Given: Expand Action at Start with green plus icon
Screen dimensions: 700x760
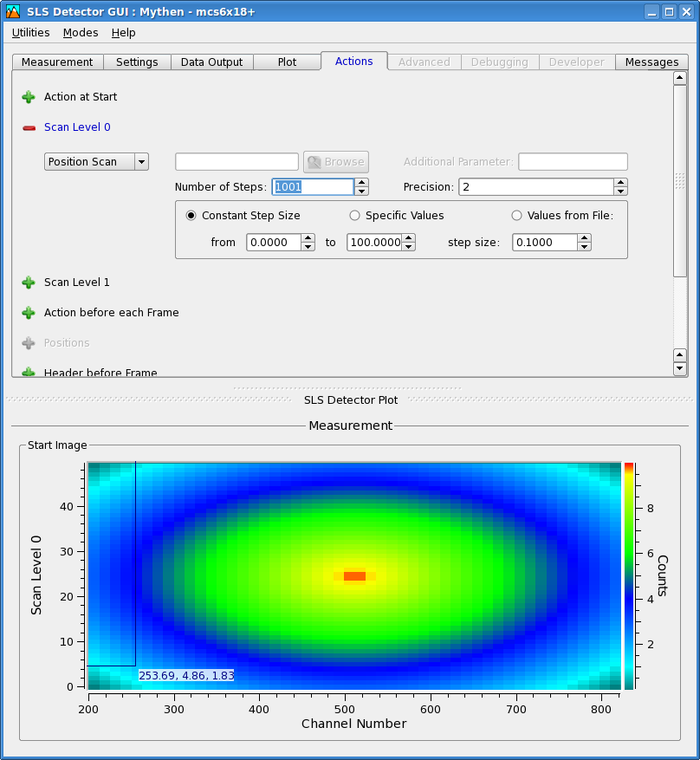Looking at the screenshot, I should 29,97.
